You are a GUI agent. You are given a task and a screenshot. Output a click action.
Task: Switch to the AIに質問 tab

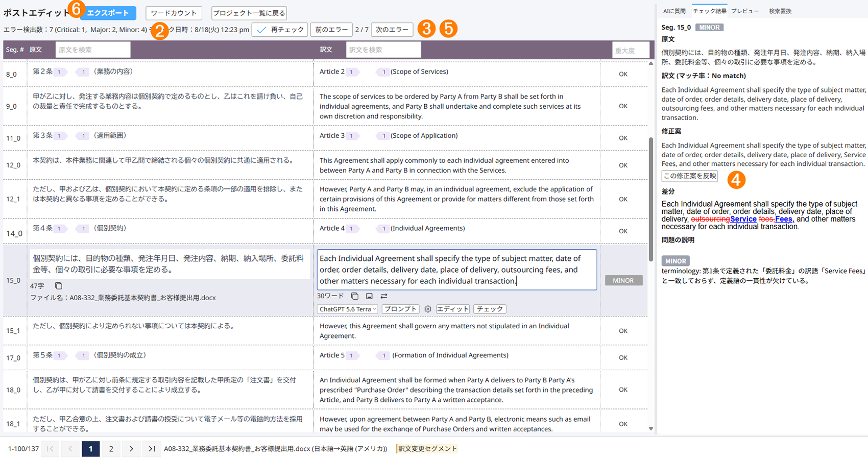674,11
